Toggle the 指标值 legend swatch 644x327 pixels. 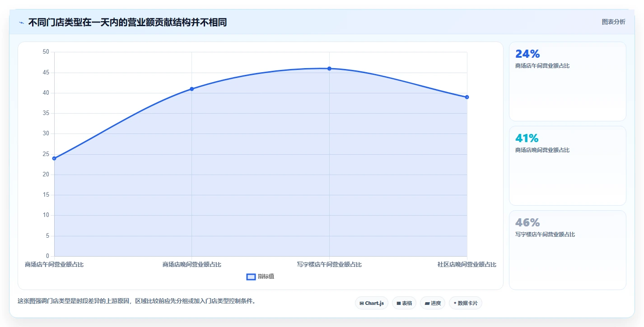251,276
